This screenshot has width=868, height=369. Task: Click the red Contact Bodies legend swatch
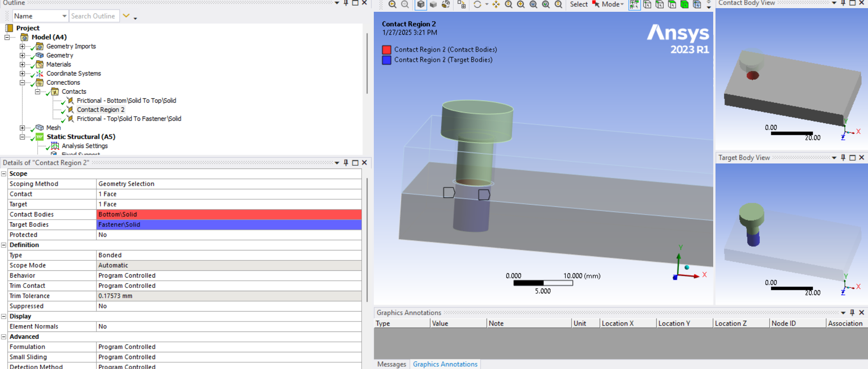click(386, 50)
